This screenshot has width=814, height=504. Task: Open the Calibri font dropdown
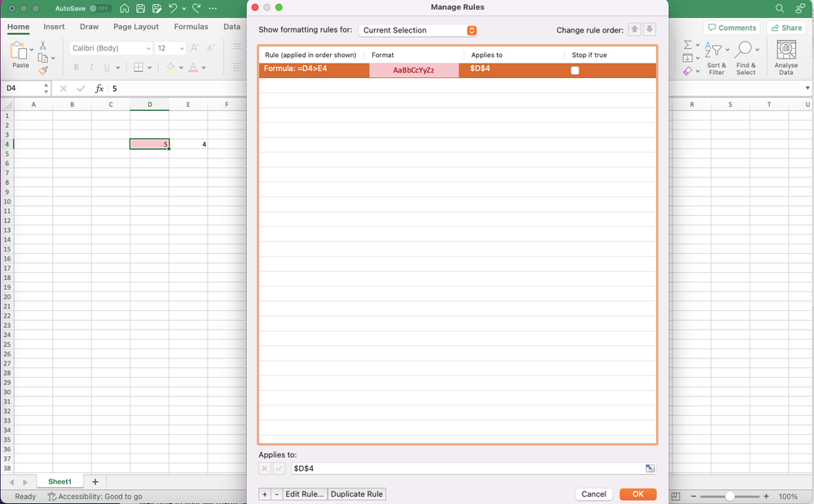pyautogui.click(x=108, y=47)
